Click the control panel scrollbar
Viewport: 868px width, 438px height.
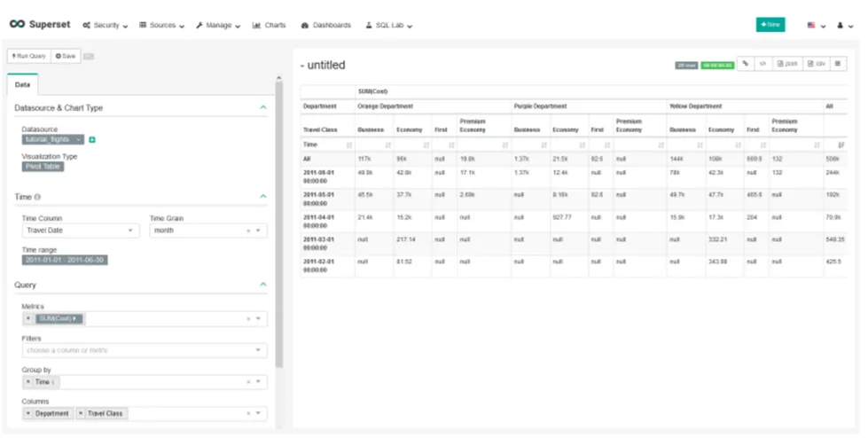pos(279,224)
